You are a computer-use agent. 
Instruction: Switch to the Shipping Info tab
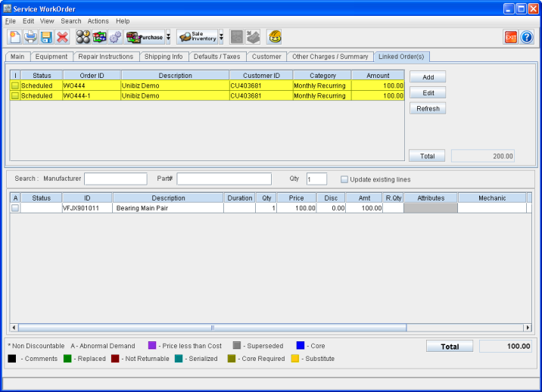[164, 57]
